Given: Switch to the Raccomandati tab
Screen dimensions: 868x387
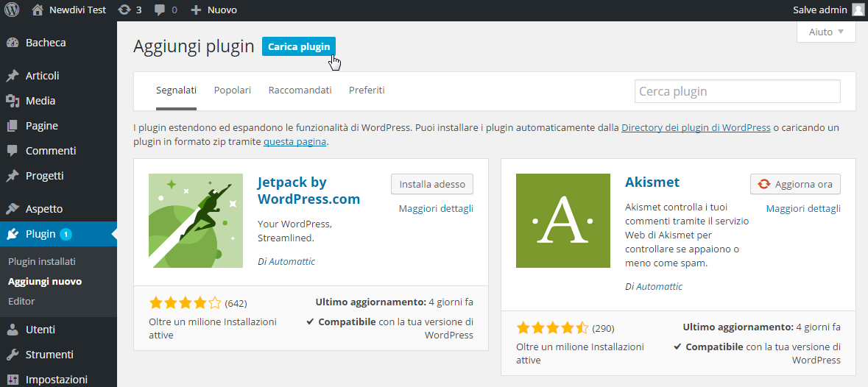Looking at the screenshot, I should (300, 90).
